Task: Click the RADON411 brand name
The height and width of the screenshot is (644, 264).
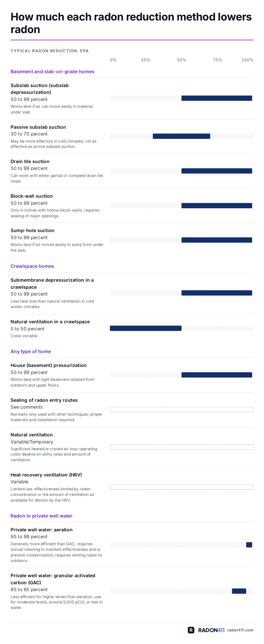Action: (211, 630)
